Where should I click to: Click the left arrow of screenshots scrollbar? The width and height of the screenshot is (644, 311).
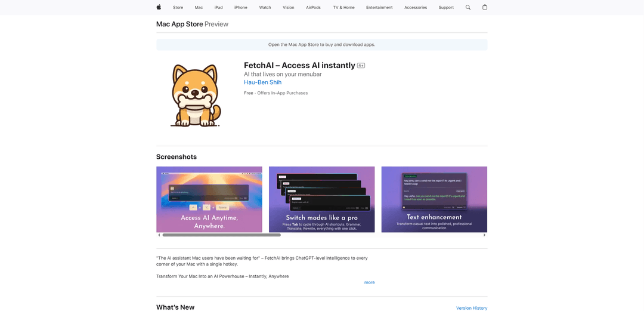click(x=159, y=235)
